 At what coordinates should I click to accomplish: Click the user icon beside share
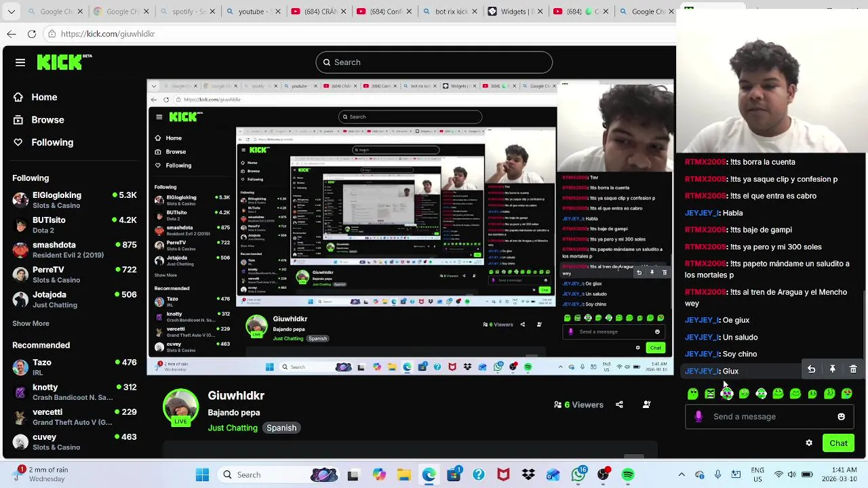tap(646, 405)
